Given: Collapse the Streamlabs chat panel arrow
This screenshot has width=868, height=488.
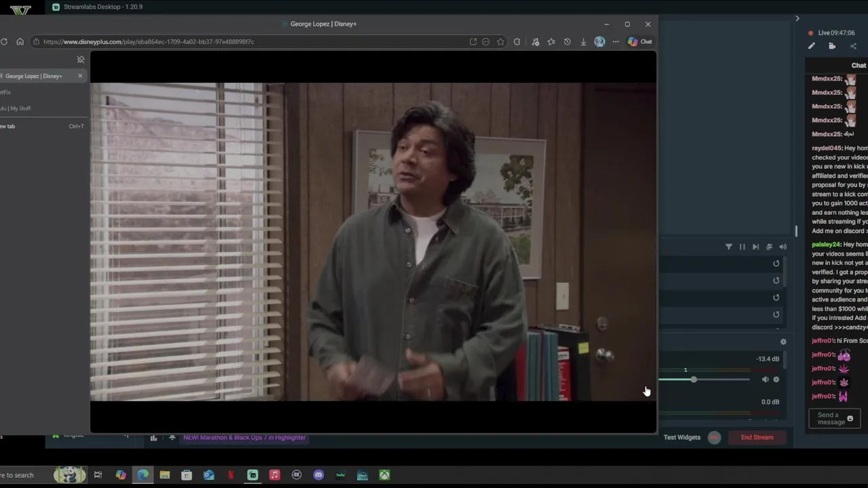Looking at the screenshot, I should (797, 18).
